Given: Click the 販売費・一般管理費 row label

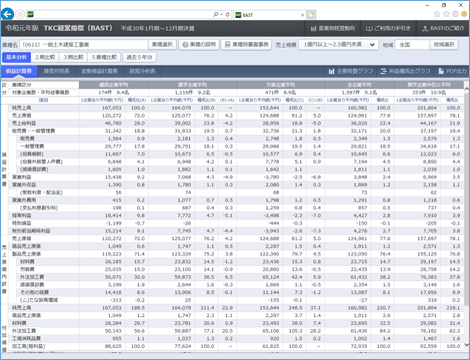Looking at the screenshot, I should [x=34, y=131].
